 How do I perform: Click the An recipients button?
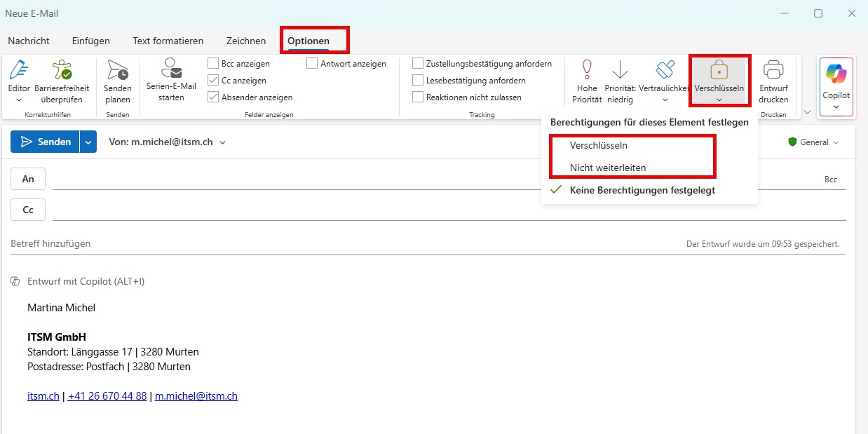click(28, 179)
